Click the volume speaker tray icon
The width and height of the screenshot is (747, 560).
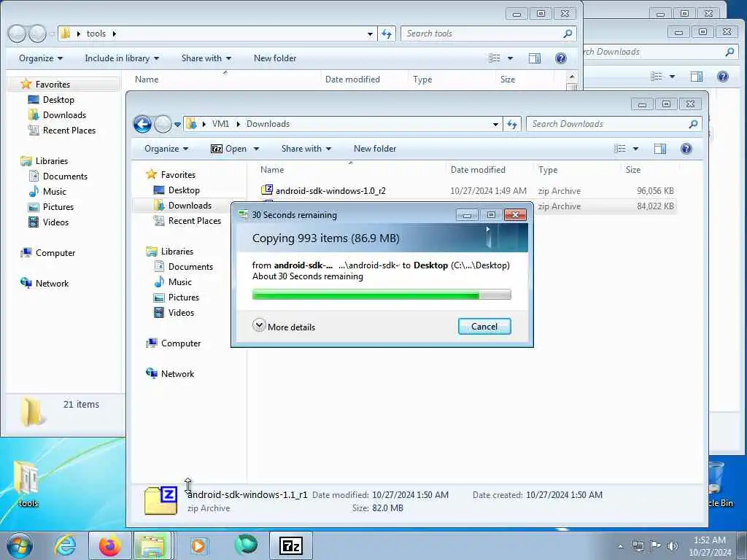click(673, 546)
